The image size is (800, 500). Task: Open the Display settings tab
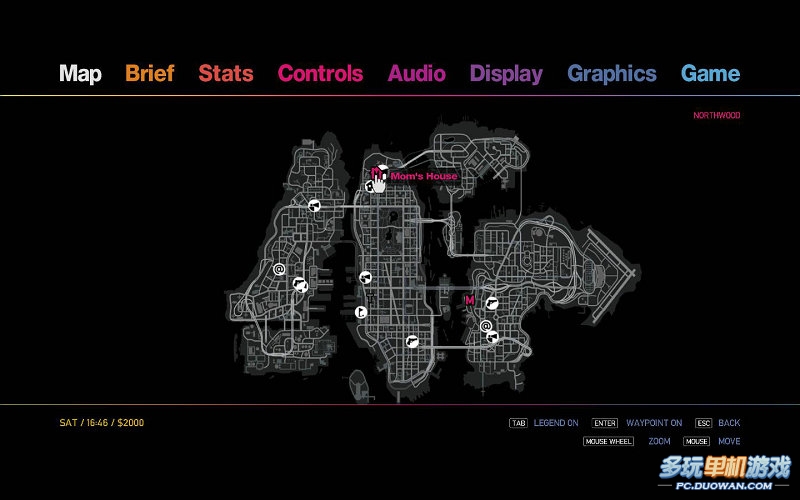click(506, 73)
